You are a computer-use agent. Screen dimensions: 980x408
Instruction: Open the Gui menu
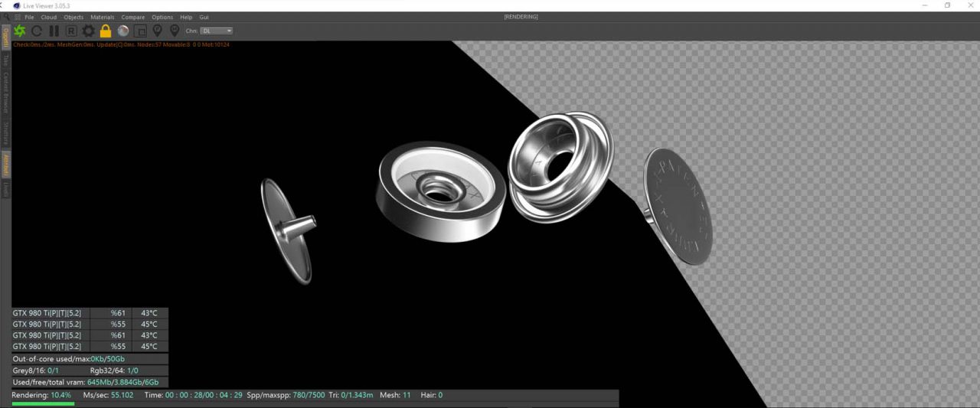[204, 17]
